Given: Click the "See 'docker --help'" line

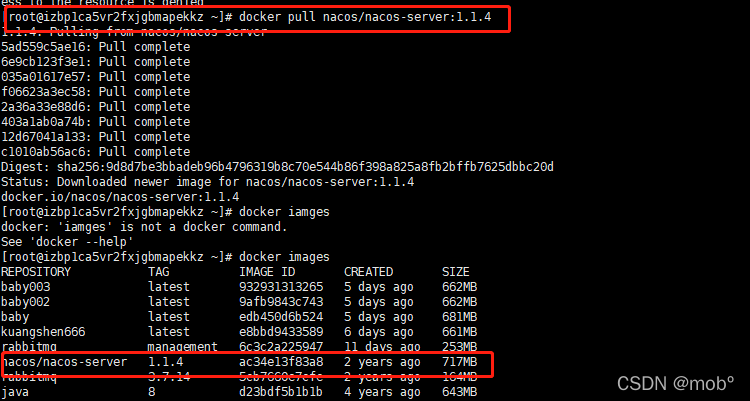Looking at the screenshot, I should [x=67, y=242].
